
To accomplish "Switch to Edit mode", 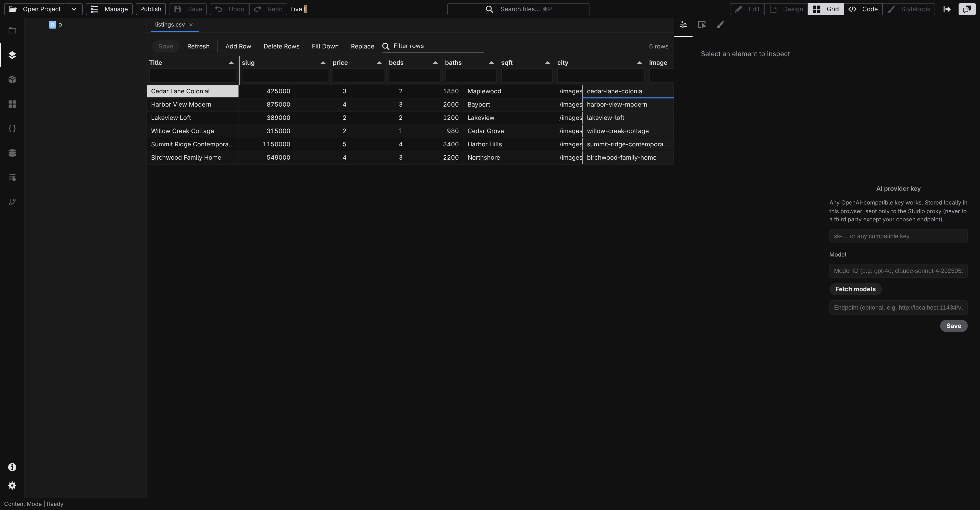I will click(747, 9).
